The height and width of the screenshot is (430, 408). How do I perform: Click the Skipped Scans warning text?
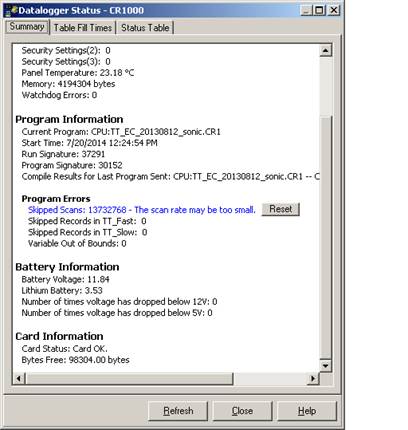coord(142,210)
